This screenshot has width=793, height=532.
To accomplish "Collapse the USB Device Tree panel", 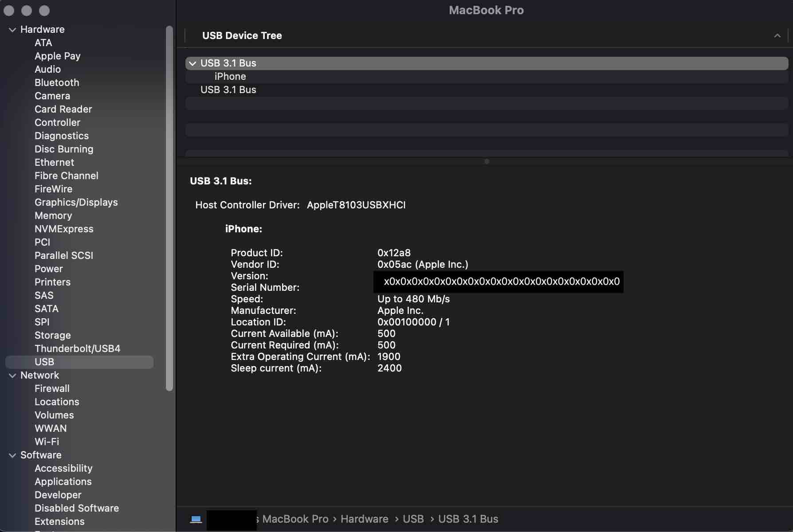I will [x=777, y=35].
